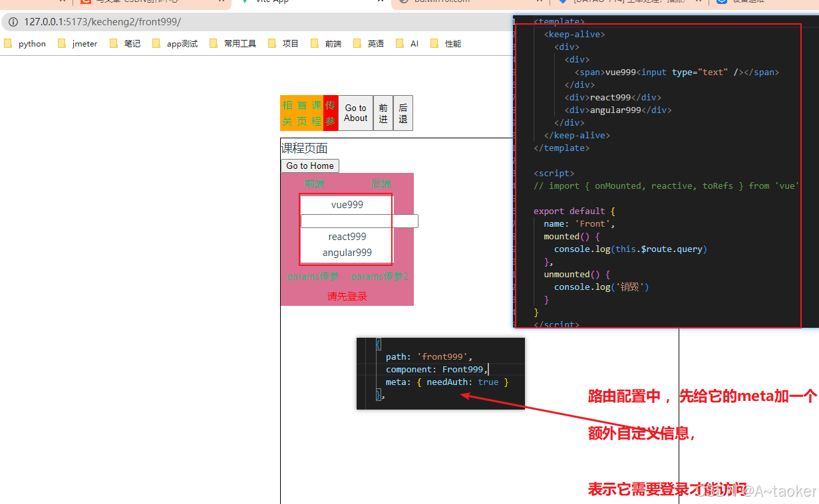Click the 相关 navigation link
The width and height of the screenshot is (819, 504).
tap(287, 113)
